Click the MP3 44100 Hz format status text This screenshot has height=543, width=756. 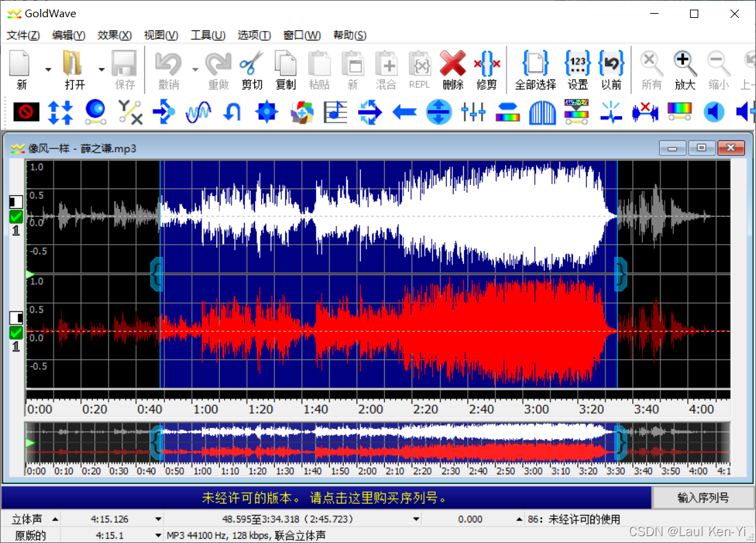pyautogui.click(x=246, y=535)
